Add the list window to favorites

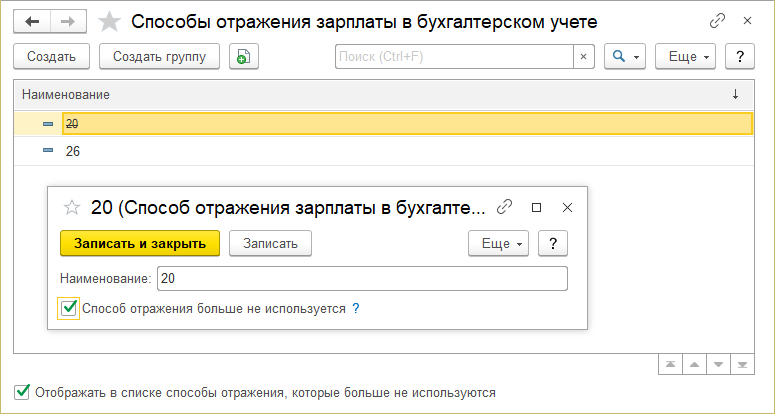pos(112,21)
